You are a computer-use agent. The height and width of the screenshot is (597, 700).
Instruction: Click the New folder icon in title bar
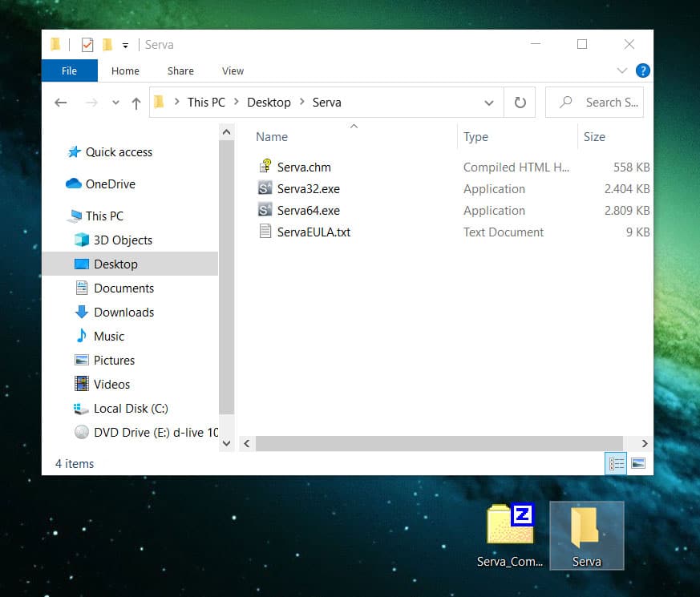tap(107, 45)
